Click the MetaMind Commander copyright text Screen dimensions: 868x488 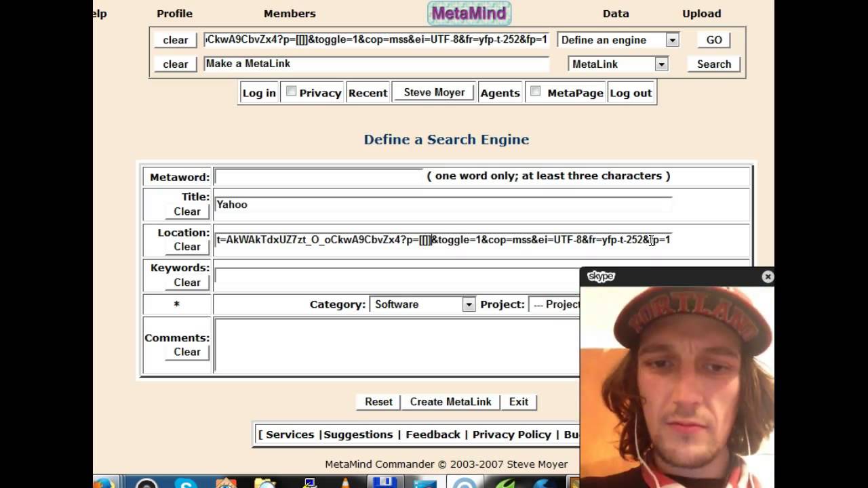point(446,464)
